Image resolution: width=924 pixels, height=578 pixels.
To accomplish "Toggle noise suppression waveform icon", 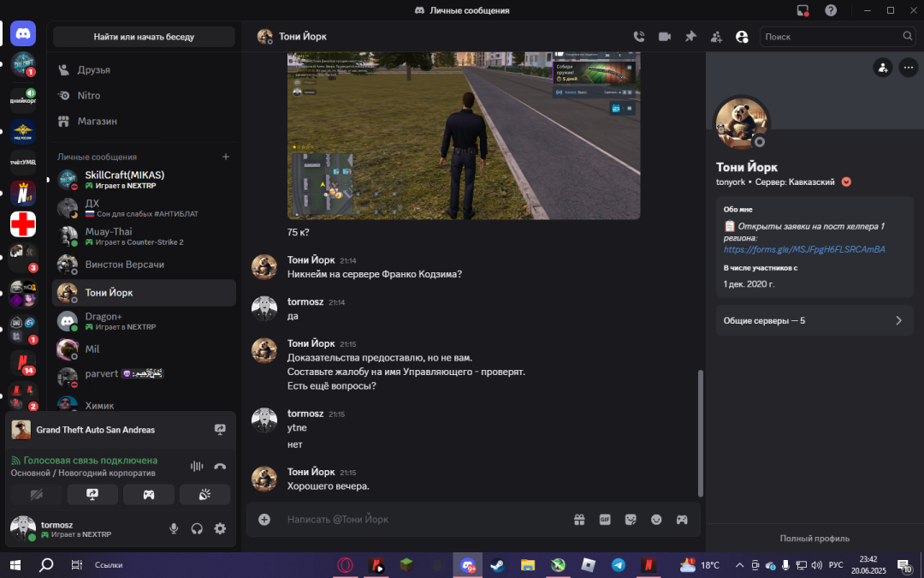I will click(197, 466).
